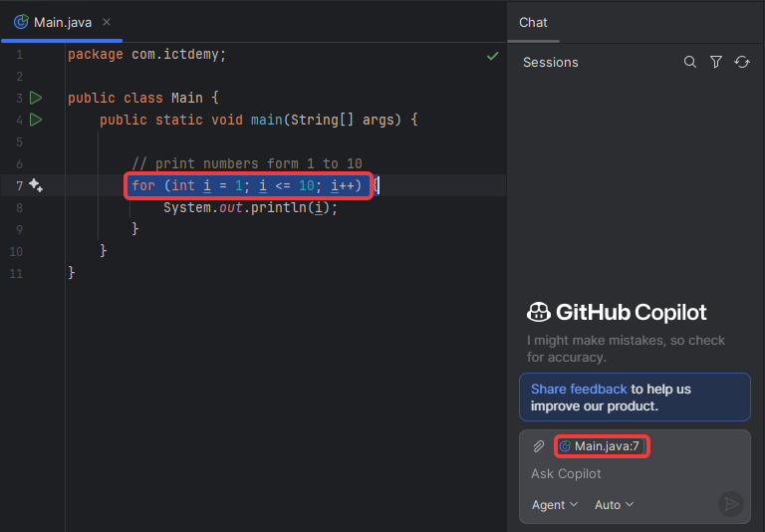Refresh the Sessions list
Screen dimensions: 765x532
(741, 62)
